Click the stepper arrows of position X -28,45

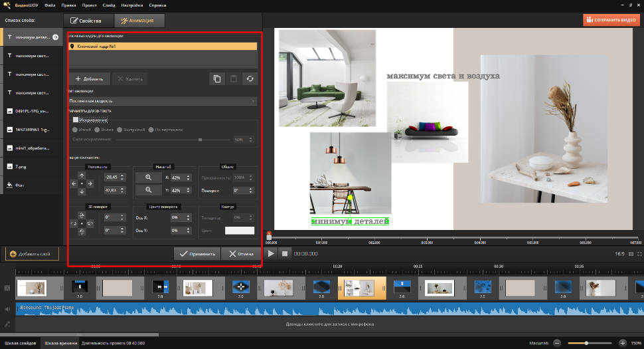[122, 177]
